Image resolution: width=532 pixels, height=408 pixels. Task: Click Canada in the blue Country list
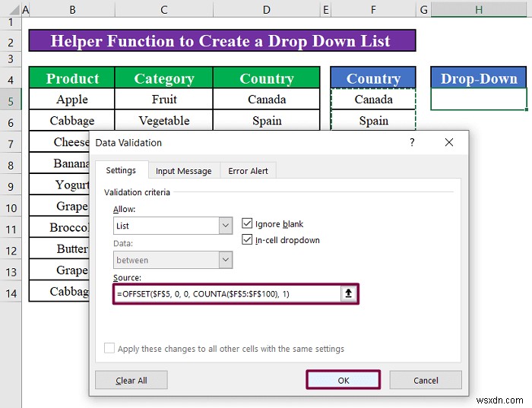click(373, 99)
